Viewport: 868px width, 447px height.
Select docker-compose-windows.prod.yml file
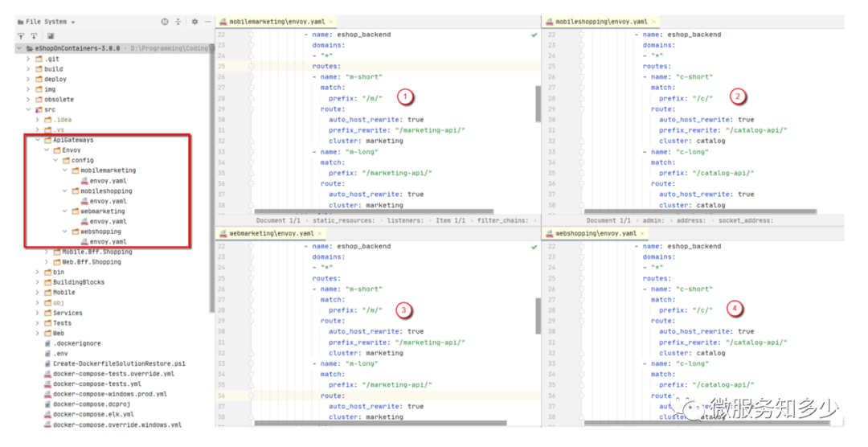(x=112, y=395)
